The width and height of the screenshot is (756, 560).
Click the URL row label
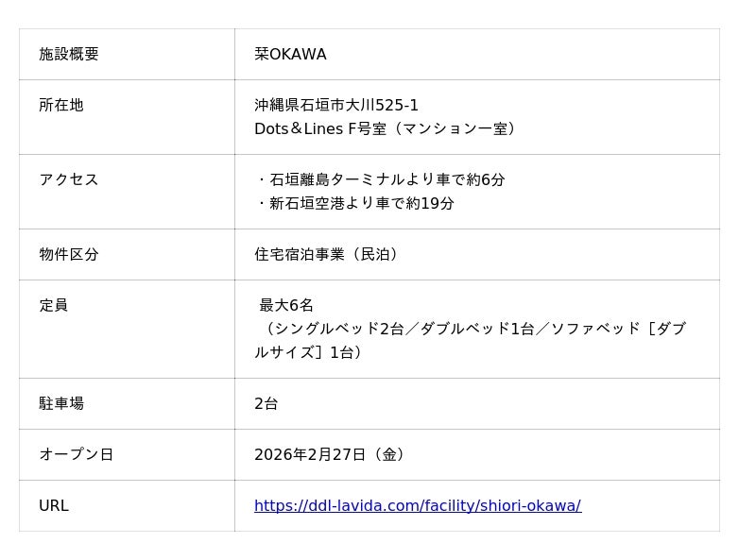(x=54, y=506)
